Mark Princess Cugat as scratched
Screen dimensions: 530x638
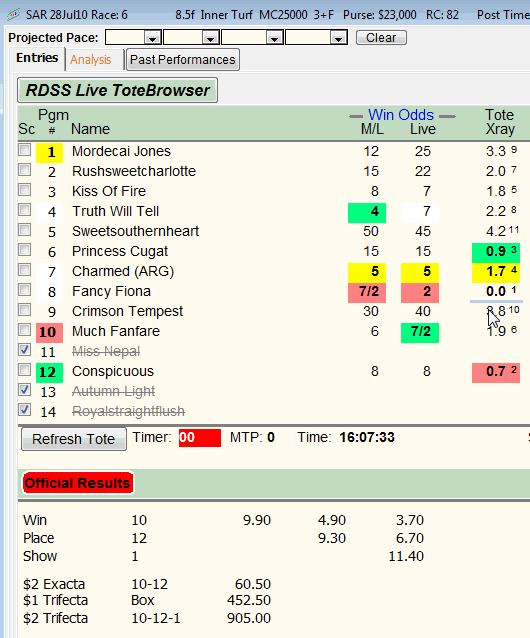[24, 249]
